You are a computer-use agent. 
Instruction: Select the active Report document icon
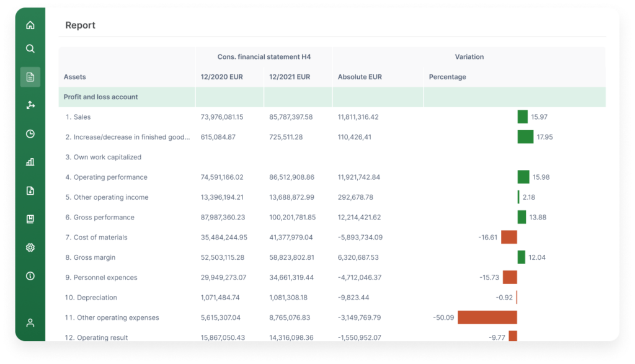(30, 77)
